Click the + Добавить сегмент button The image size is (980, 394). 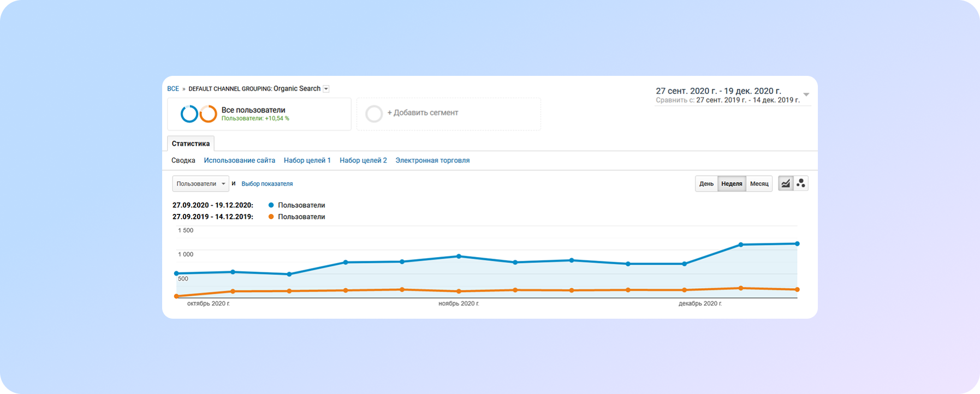[x=449, y=114]
